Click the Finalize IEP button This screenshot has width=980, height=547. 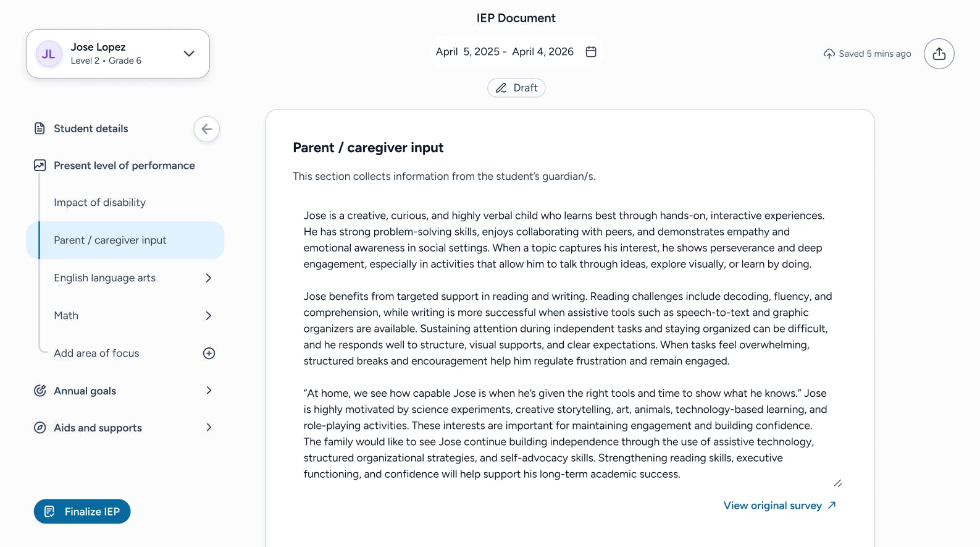[82, 512]
